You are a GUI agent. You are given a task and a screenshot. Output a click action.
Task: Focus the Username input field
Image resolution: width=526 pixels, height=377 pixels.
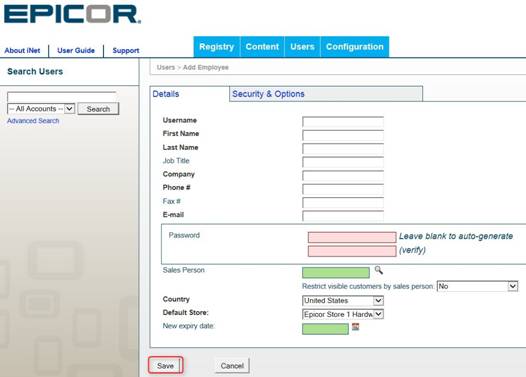(x=343, y=122)
